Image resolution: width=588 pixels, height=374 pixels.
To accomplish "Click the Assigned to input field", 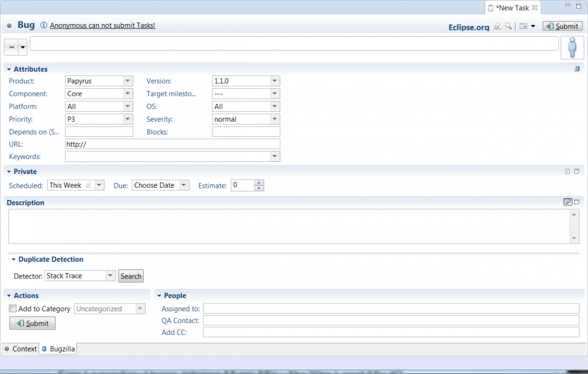I will coord(343,308).
